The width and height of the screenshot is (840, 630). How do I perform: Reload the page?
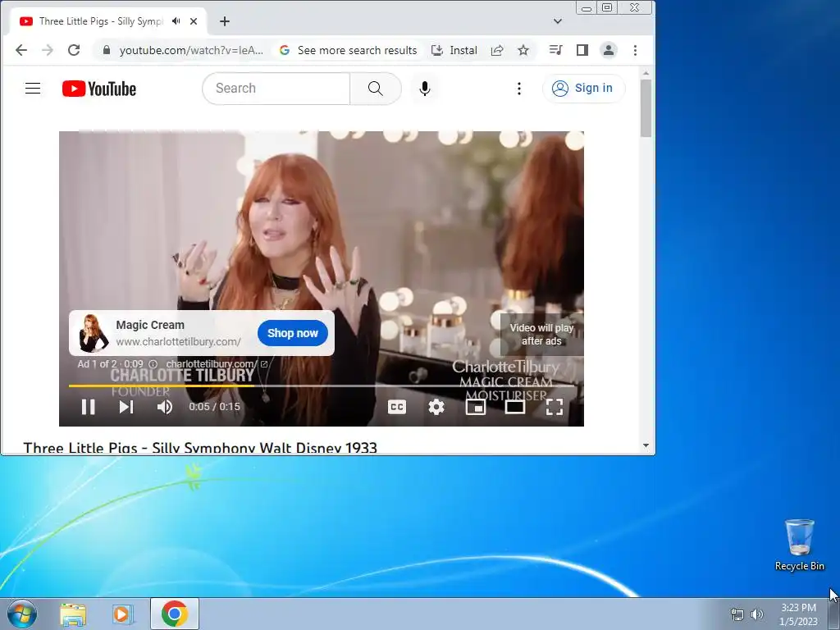point(74,50)
